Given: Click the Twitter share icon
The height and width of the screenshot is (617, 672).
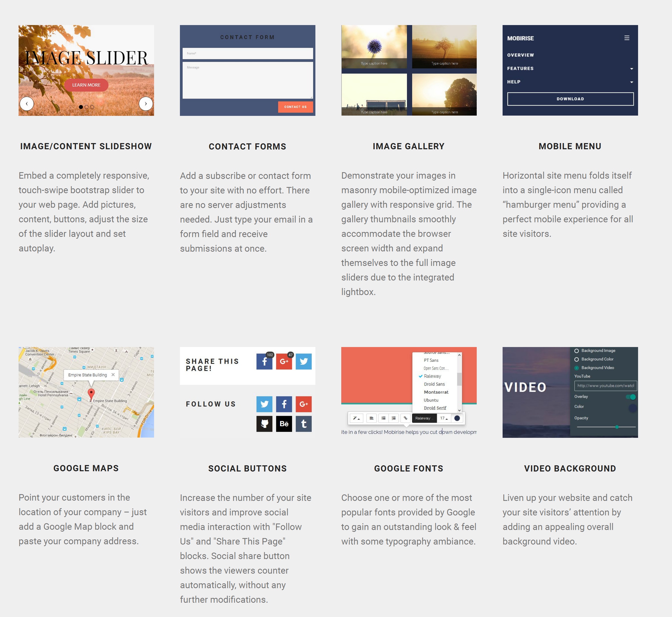Looking at the screenshot, I should coord(304,361).
